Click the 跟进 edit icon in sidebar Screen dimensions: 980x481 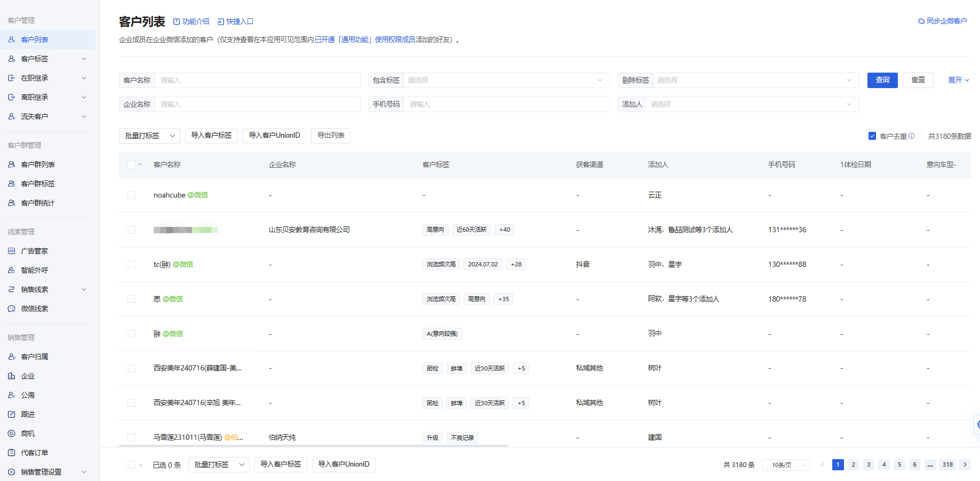12,414
